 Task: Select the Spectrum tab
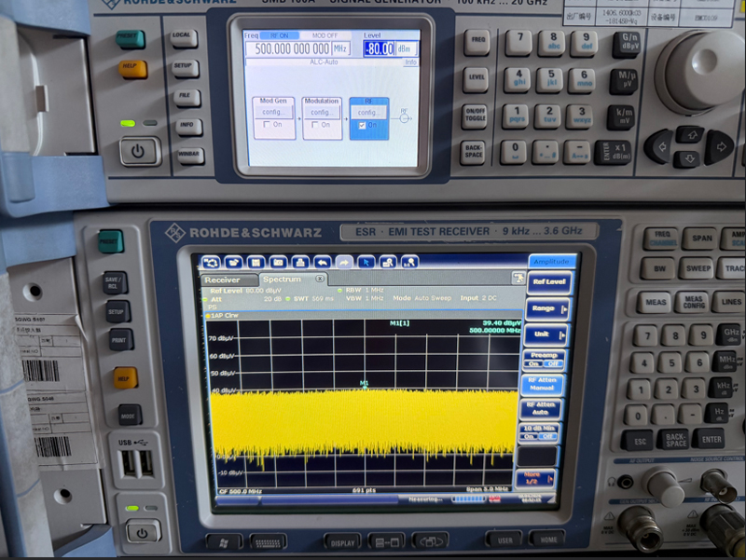coord(292,279)
